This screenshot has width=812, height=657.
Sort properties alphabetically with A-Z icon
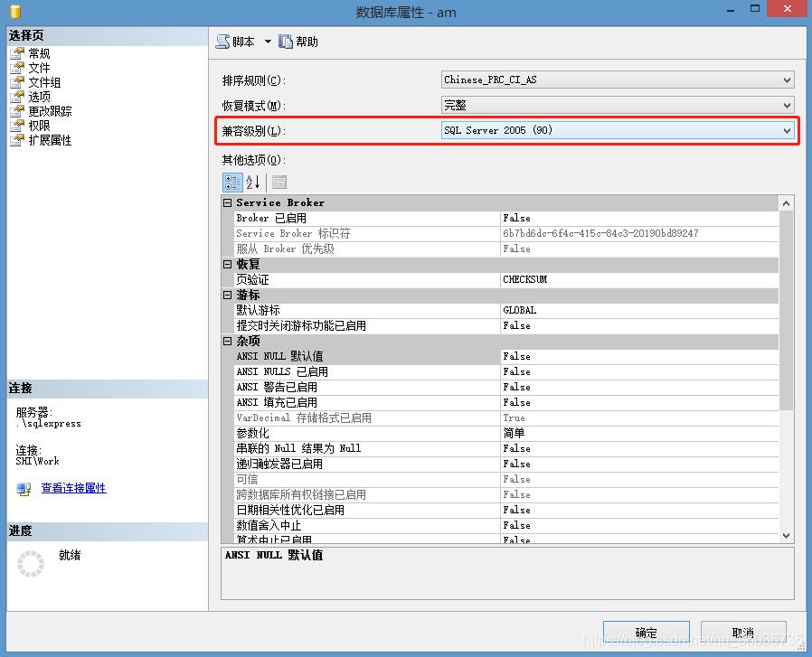point(253,182)
